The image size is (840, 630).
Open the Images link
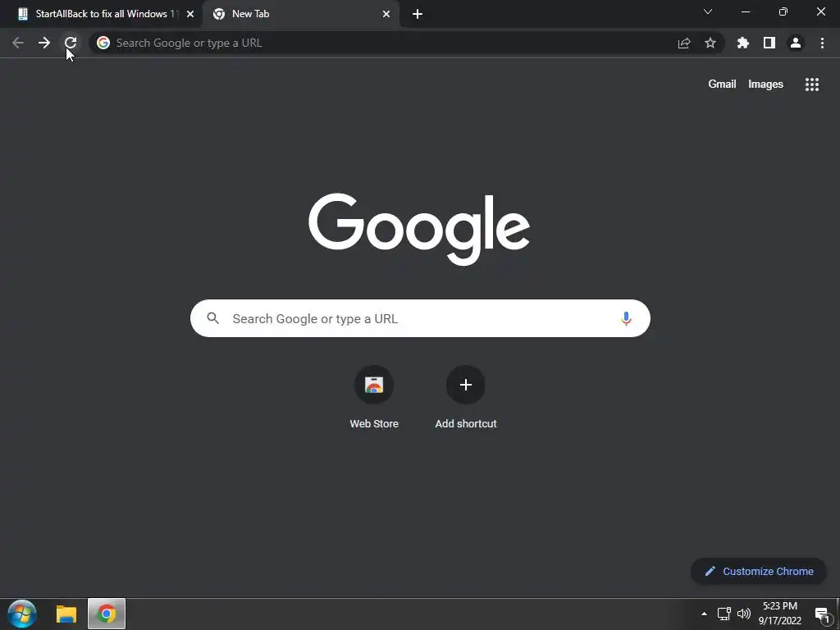click(x=765, y=84)
